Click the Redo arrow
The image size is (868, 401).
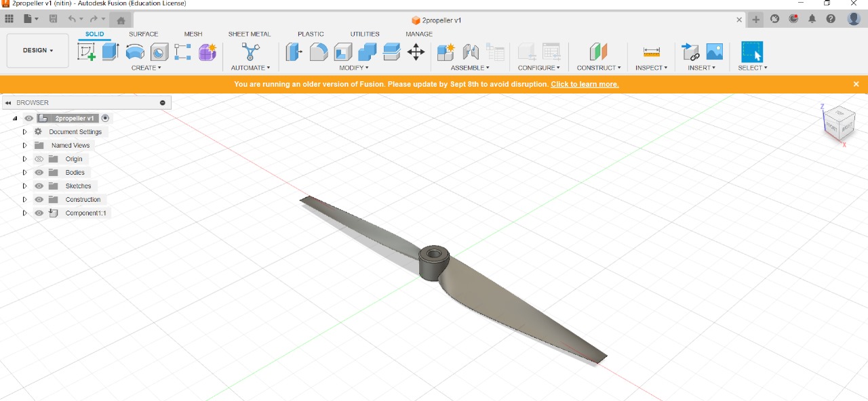tap(94, 19)
